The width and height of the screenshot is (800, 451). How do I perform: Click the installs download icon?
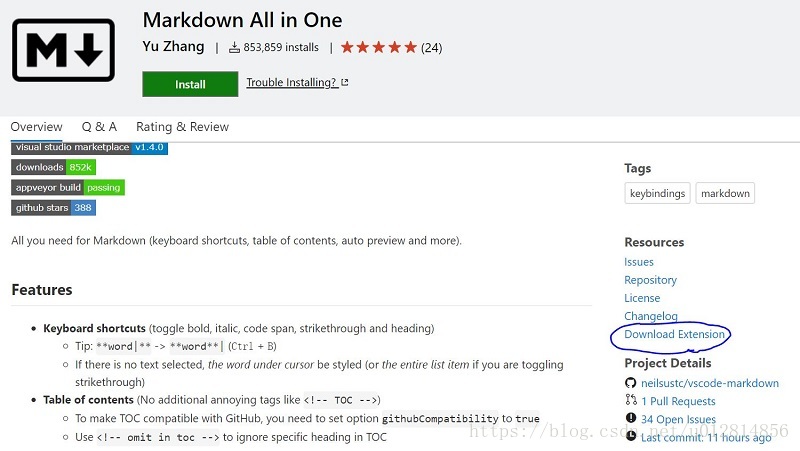[x=235, y=47]
